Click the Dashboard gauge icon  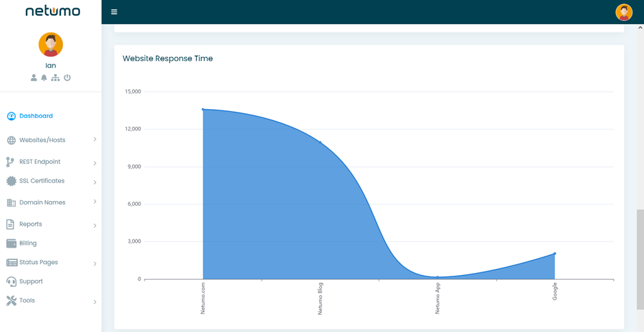pyautogui.click(x=11, y=116)
